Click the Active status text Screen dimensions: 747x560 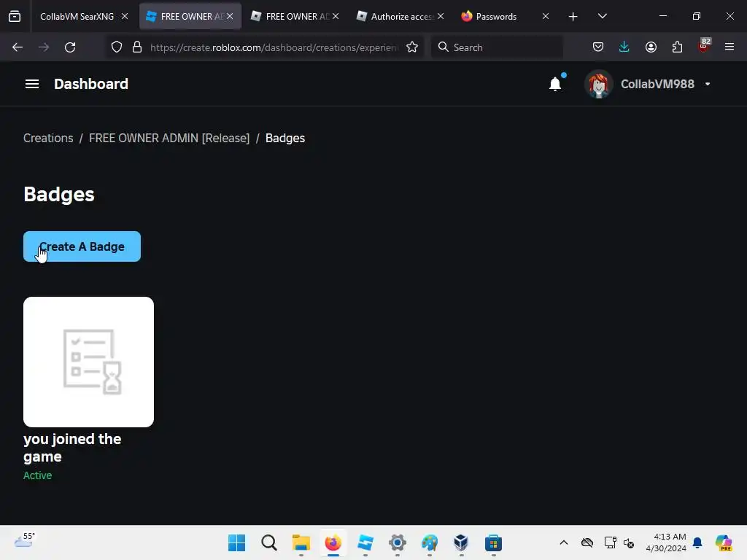click(38, 475)
